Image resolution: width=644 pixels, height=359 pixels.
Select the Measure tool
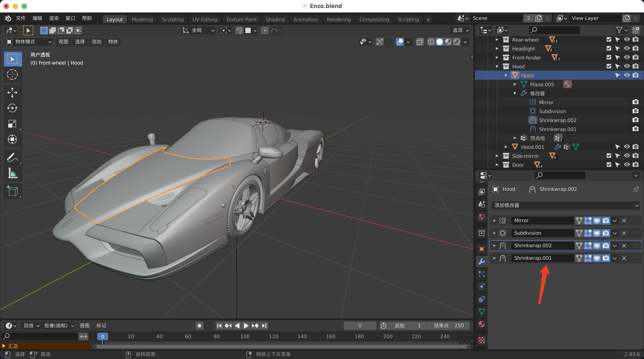pos(12,173)
